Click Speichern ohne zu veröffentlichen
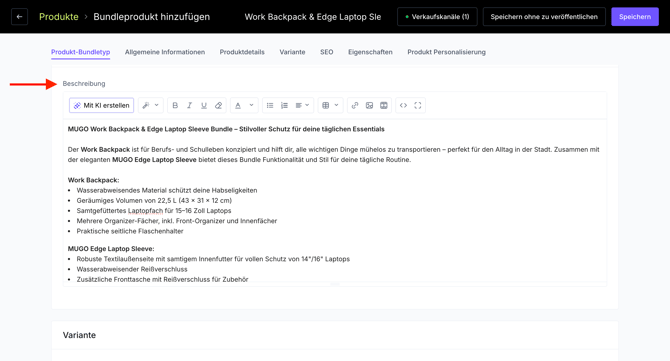 (x=544, y=17)
